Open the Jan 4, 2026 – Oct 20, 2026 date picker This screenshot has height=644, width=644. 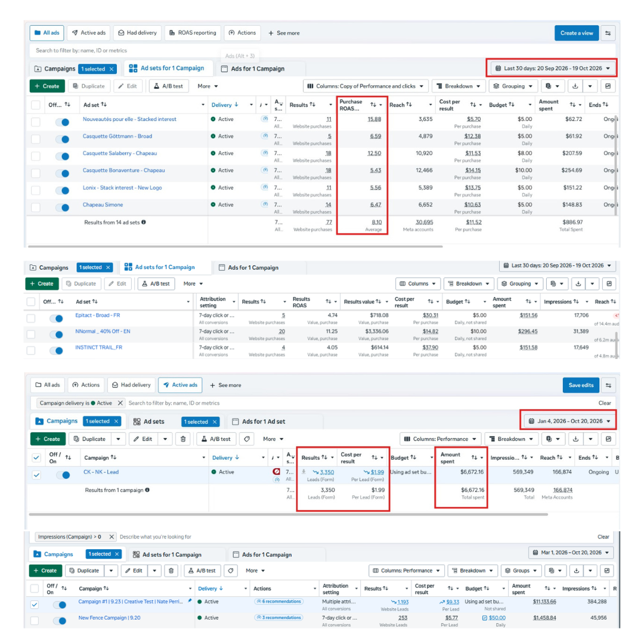(569, 421)
